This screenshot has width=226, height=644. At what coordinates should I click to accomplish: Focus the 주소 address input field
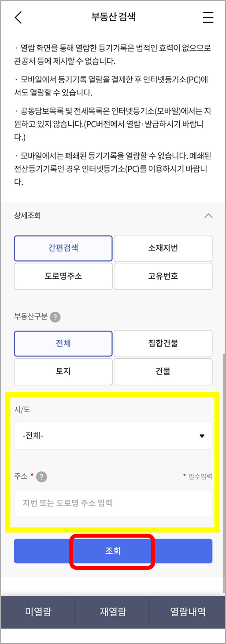tap(113, 503)
